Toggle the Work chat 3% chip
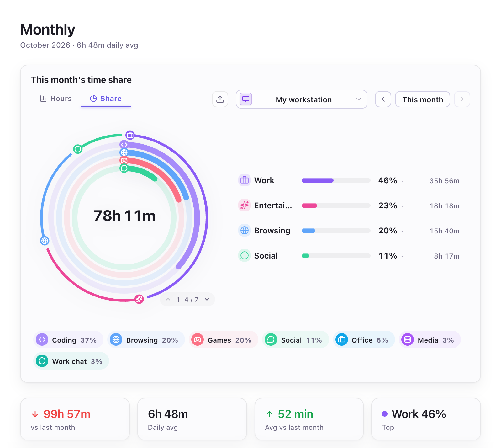 pyautogui.click(x=71, y=361)
